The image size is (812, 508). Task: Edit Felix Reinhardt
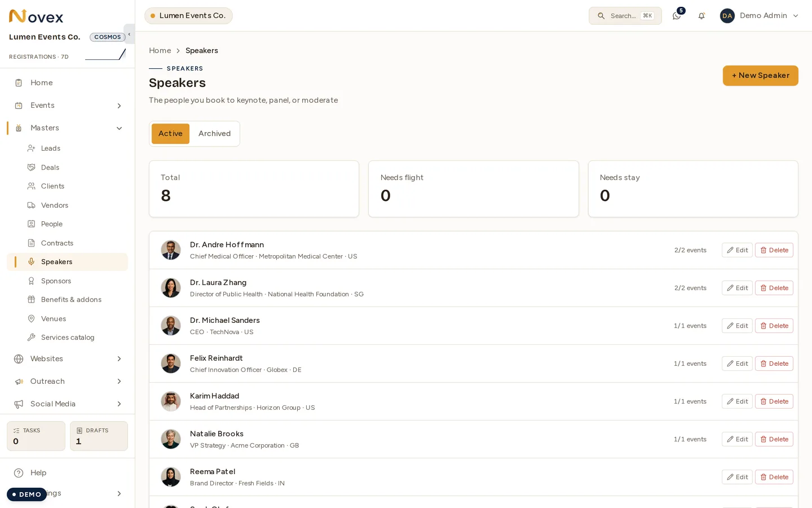737,364
